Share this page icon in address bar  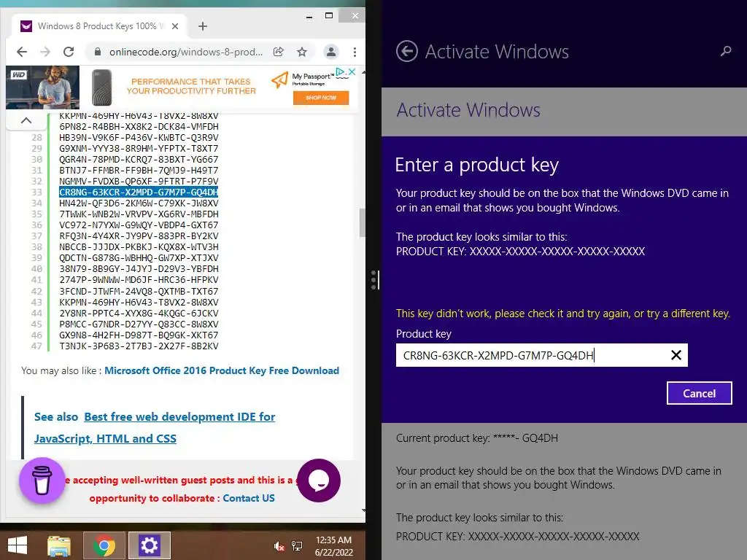[x=279, y=52]
